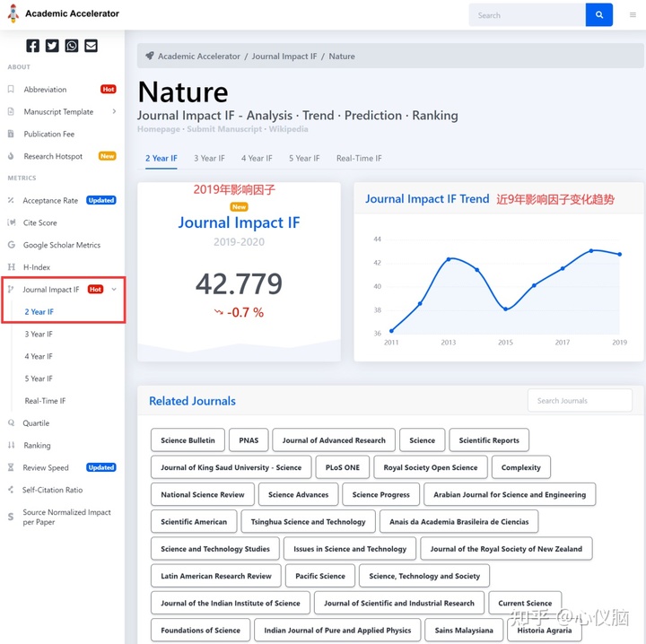Viewport: 646px width, 644px height.
Task: Open the Science Advances journal button
Action: [x=298, y=494]
